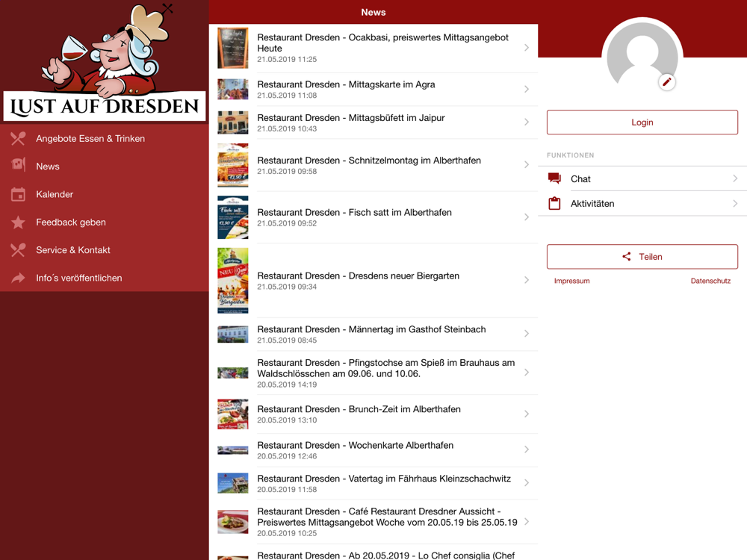Click the calendar icon beside Kalender
The width and height of the screenshot is (747, 560).
pyautogui.click(x=18, y=194)
